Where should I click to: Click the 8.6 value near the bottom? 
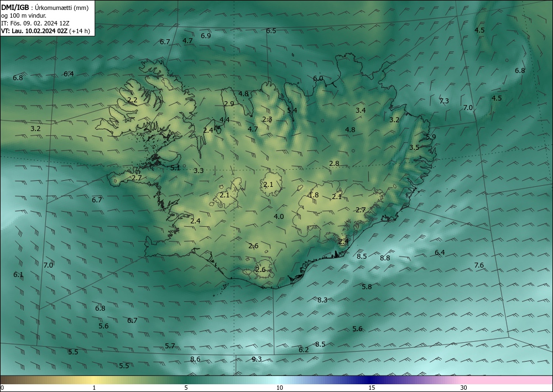(x=195, y=359)
